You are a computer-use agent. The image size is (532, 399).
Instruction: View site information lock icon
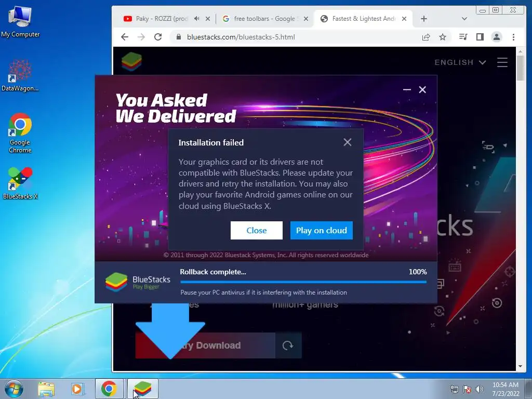click(179, 37)
